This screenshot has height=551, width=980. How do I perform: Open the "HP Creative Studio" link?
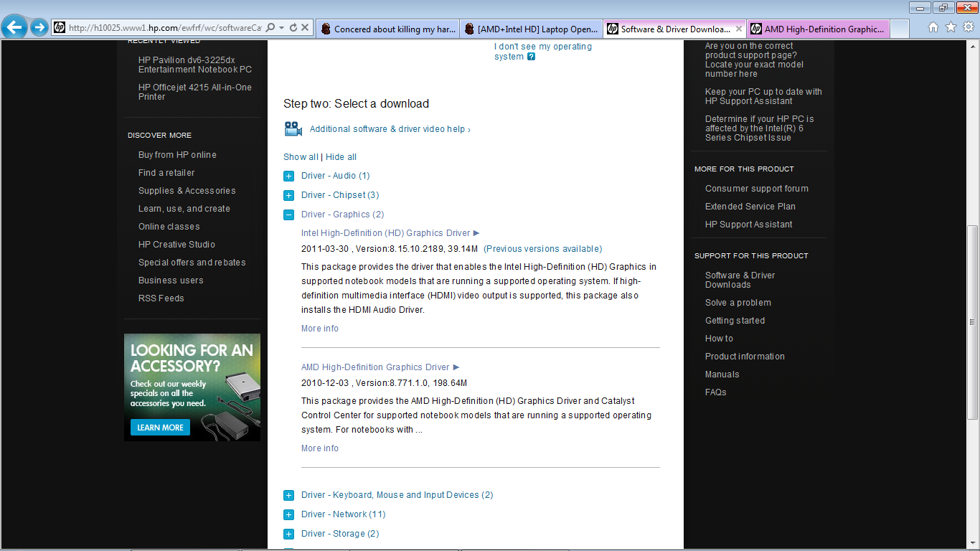(176, 245)
